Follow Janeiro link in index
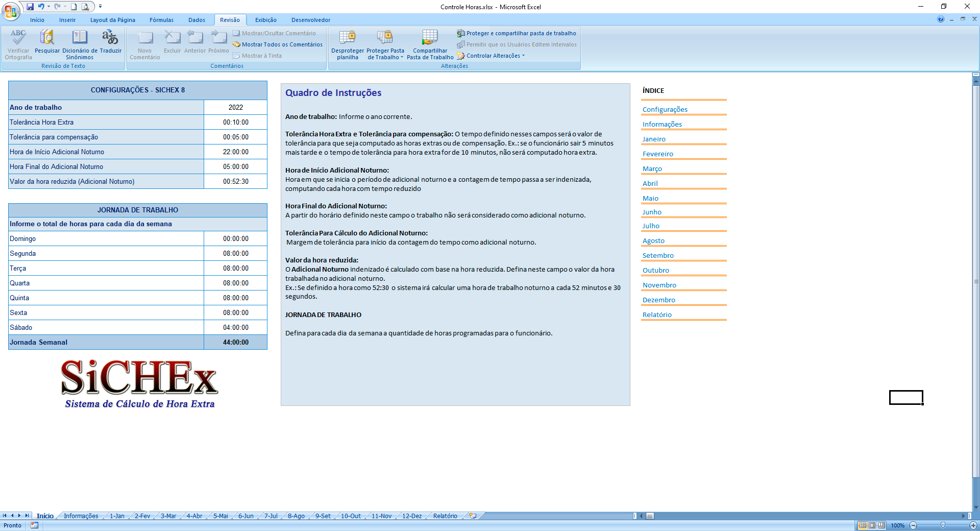Screen dimensions: 980x531 (654, 139)
